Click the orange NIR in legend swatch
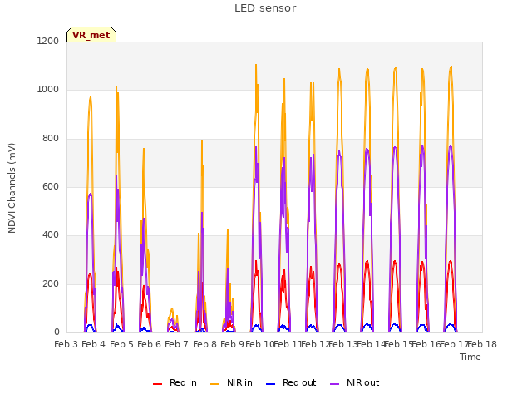 (214, 384)
